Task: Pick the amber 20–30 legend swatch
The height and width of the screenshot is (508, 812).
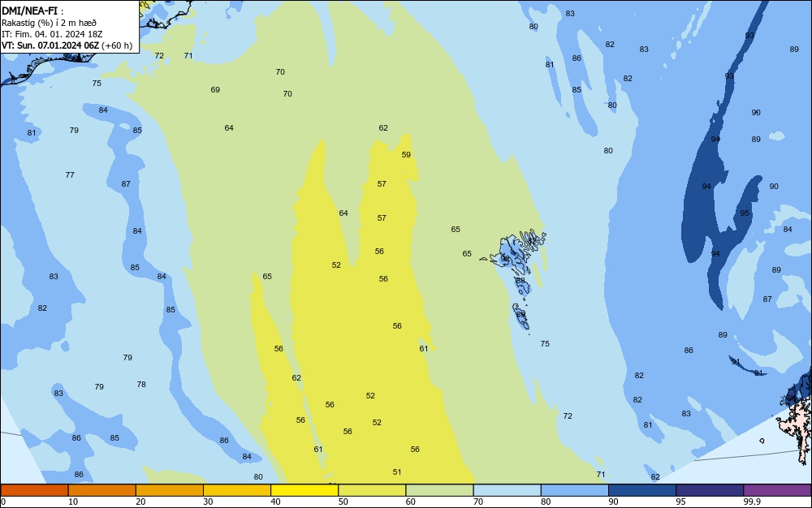Action: click(x=170, y=490)
